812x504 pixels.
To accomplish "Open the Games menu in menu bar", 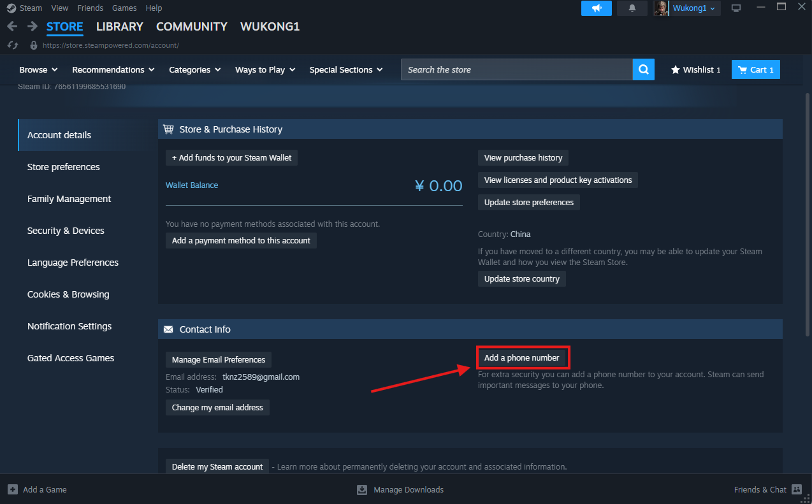I will [124, 8].
